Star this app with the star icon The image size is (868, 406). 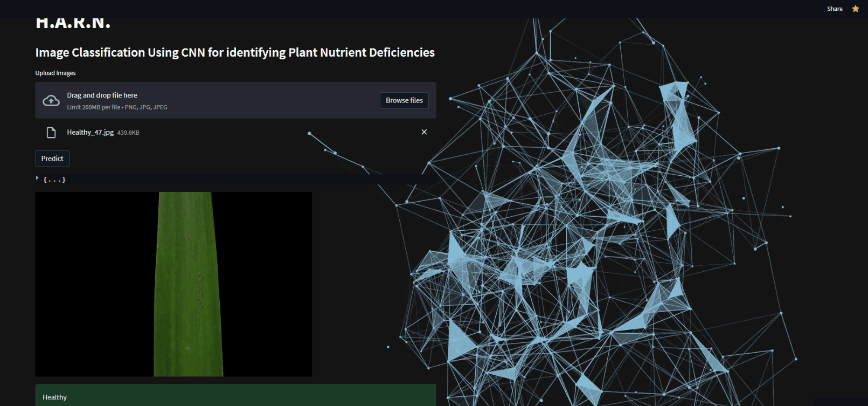click(x=855, y=9)
